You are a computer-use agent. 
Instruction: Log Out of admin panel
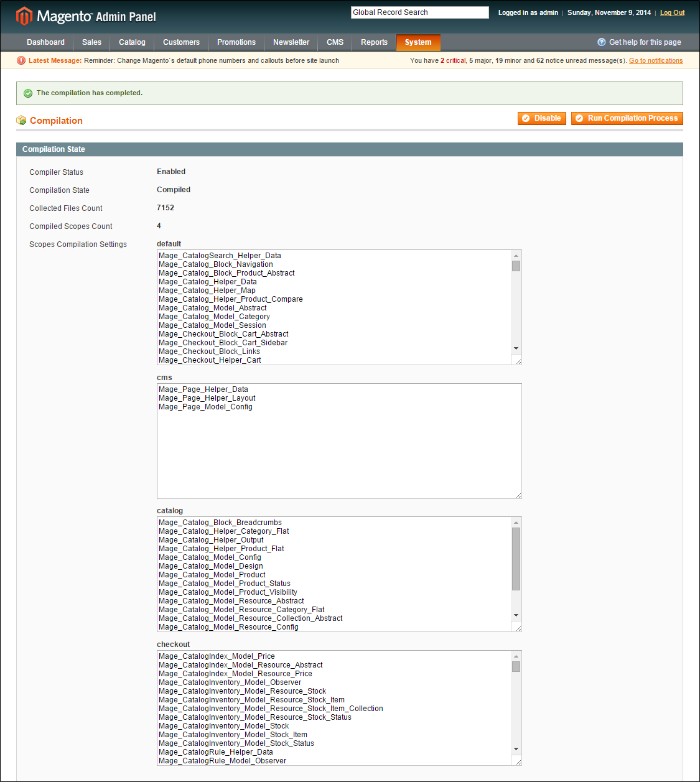pyautogui.click(x=672, y=12)
